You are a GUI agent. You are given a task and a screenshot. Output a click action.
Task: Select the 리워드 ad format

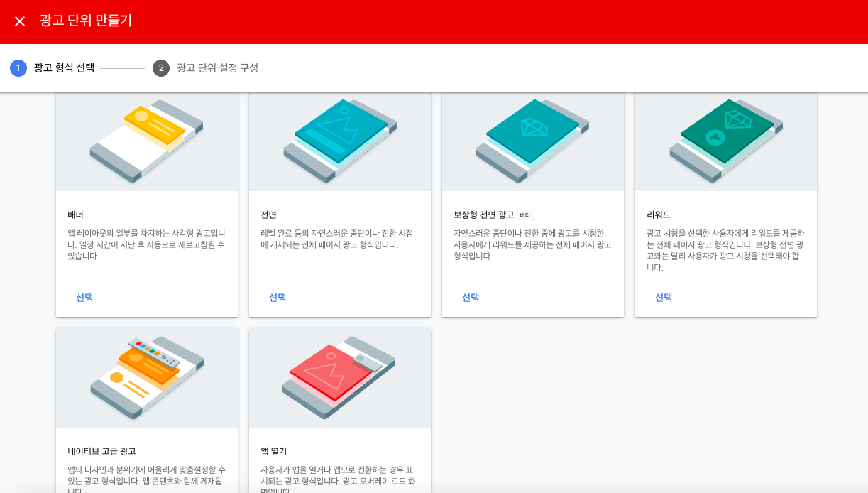tap(664, 298)
